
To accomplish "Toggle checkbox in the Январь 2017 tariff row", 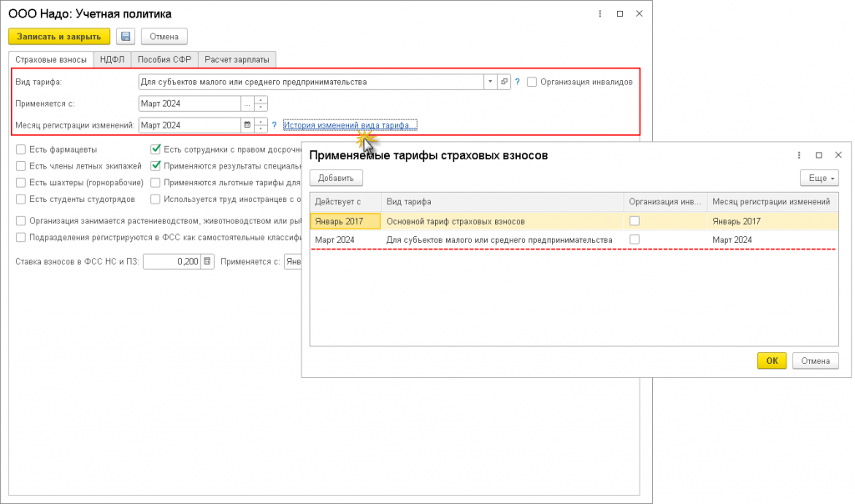I will coord(635,221).
